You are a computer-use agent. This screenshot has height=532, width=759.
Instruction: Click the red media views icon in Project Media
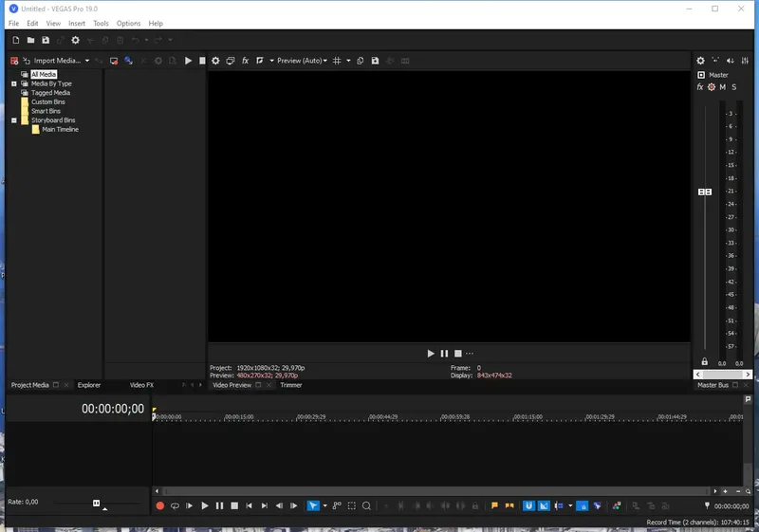pyautogui.click(x=14, y=61)
